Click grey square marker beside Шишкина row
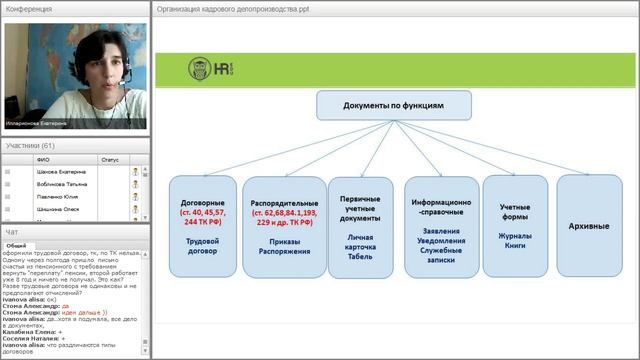 click(7, 209)
